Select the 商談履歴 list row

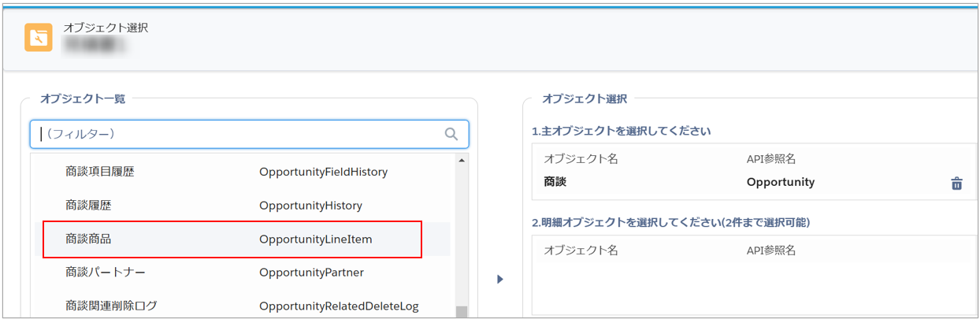pos(88,205)
